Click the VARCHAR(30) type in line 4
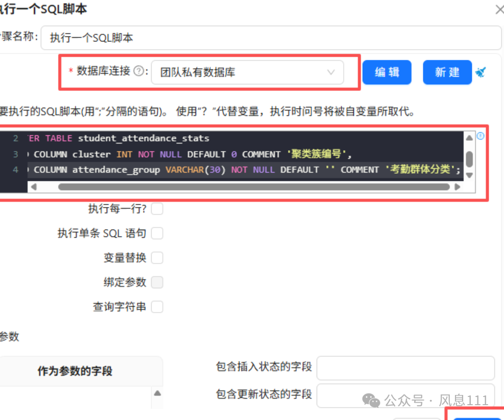Screen dimensions: 504x420 (x=196, y=170)
